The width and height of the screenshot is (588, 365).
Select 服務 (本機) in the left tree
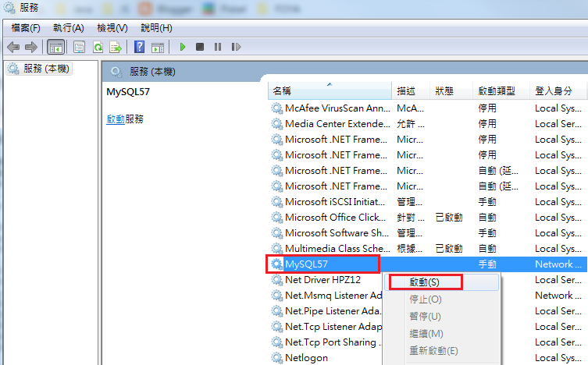click(45, 69)
